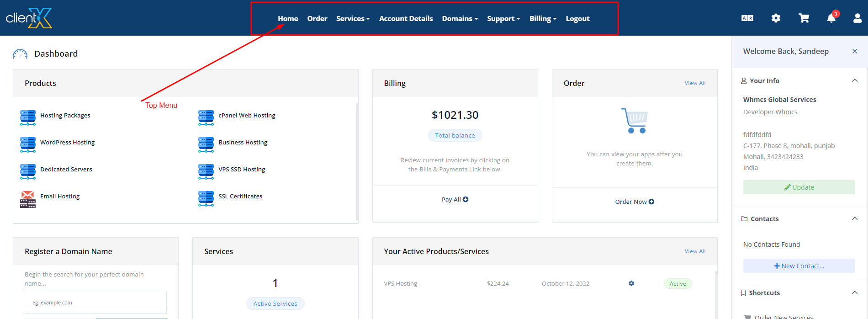This screenshot has height=319, width=868.
Task: Expand the Services dropdown menu
Action: pos(353,19)
